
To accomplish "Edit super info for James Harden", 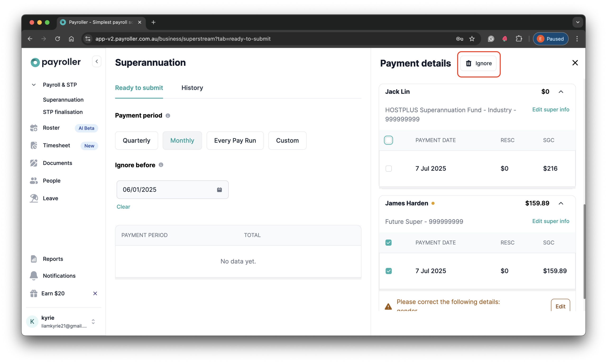I will click(551, 221).
